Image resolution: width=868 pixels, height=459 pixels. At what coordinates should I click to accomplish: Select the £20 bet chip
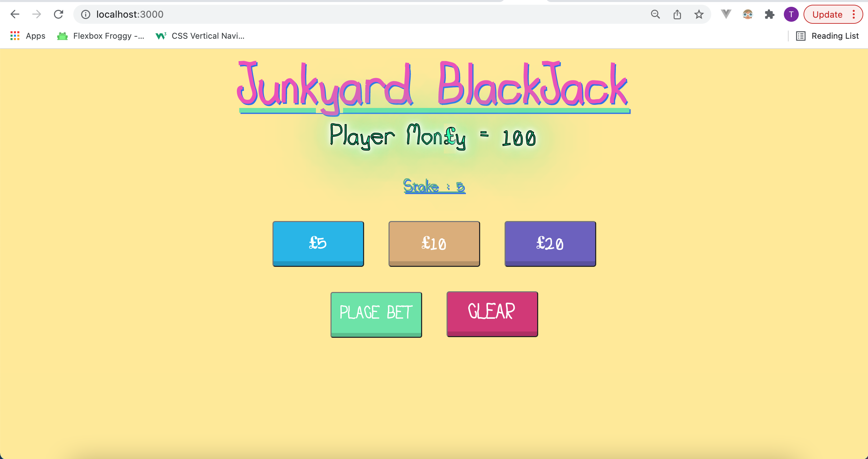pos(550,243)
